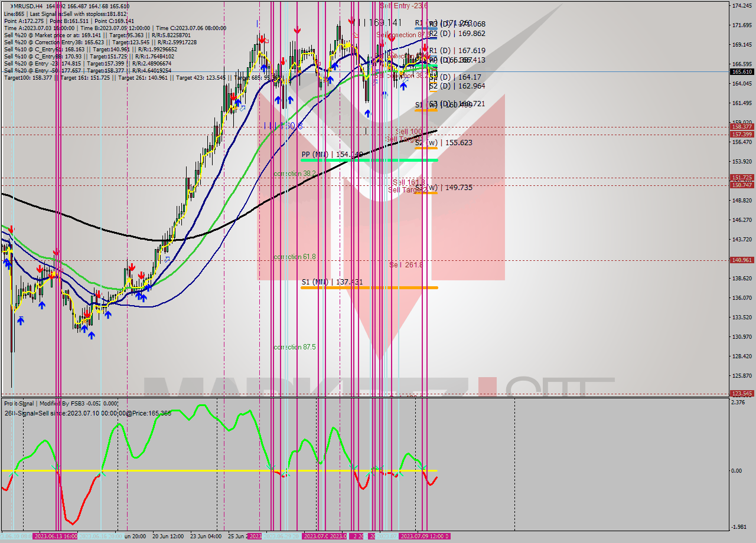Click the lowest blue buy arrow on the chart

coord(92,335)
